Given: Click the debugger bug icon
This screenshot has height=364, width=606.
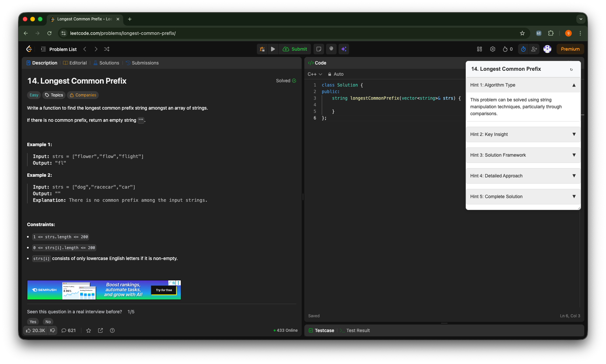Looking at the screenshot, I should point(262,49).
